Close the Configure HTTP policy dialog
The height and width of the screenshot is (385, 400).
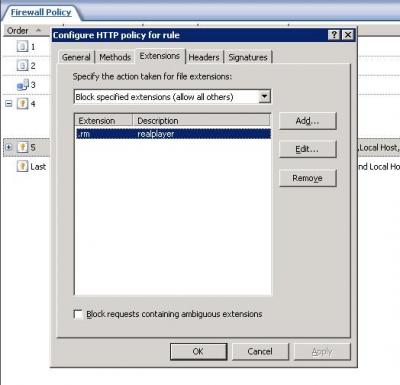click(348, 35)
